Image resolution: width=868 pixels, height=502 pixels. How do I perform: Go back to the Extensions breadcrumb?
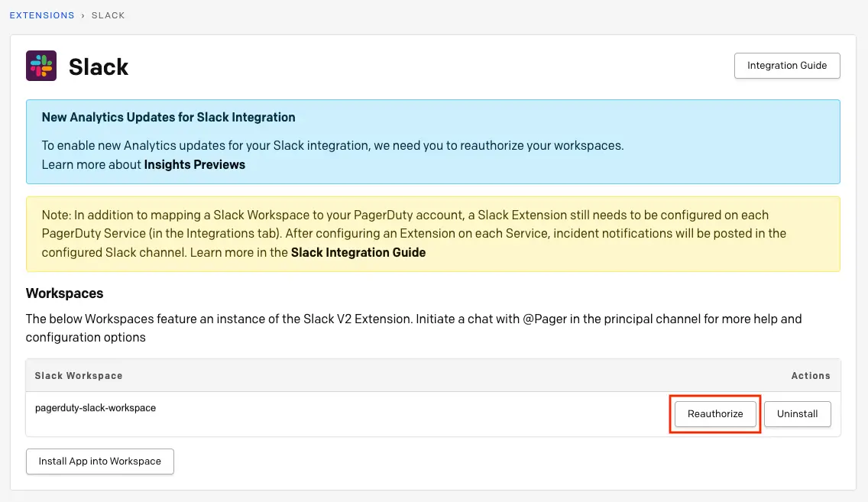click(x=42, y=15)
